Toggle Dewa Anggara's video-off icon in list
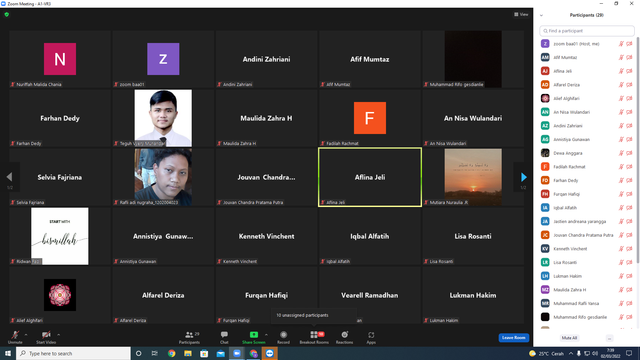Image resolution: width=640 pixels, height=360 pixels. 629,153
